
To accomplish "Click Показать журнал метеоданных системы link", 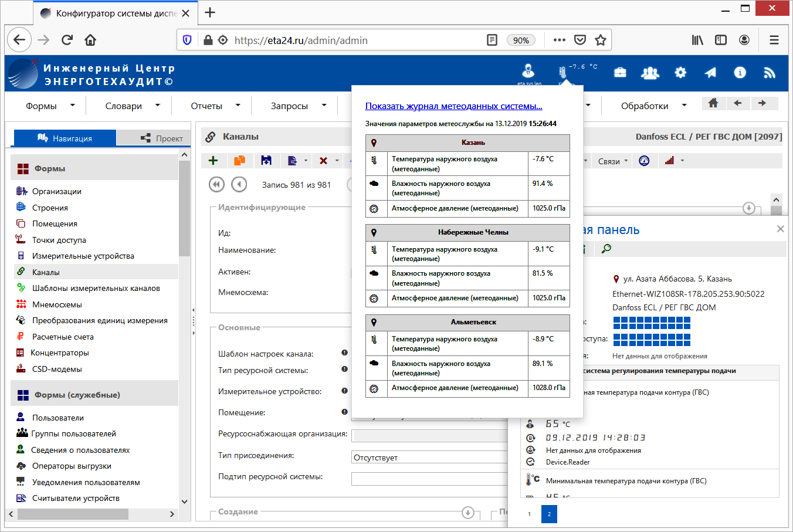I will (453, 106).
